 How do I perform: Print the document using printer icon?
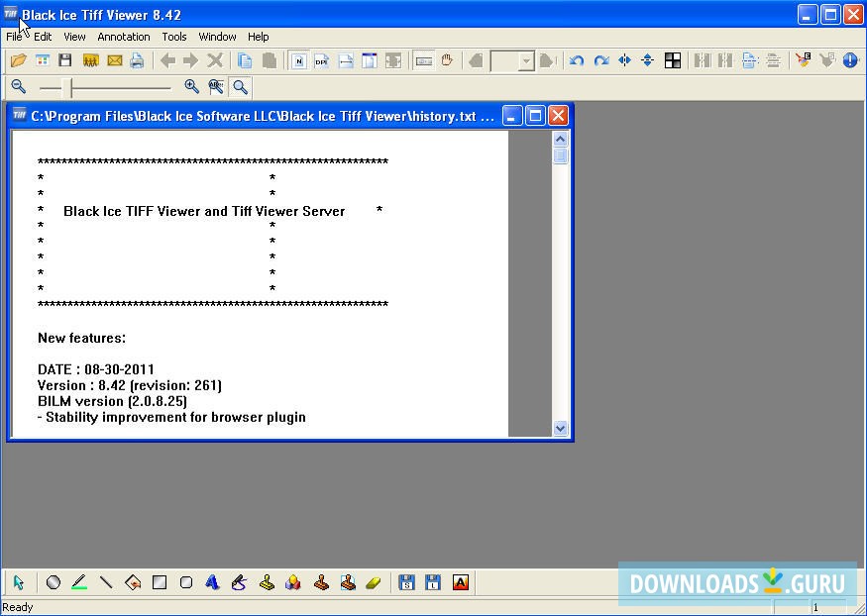[x=137, y=60]
